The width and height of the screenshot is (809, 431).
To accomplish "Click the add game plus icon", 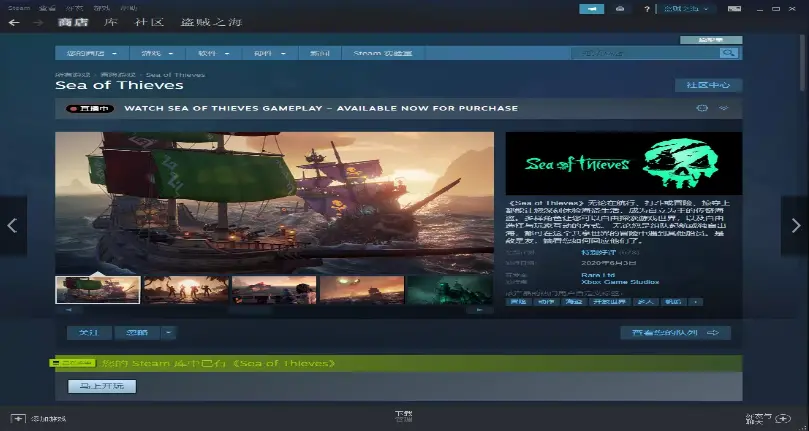I will (18, 419).
